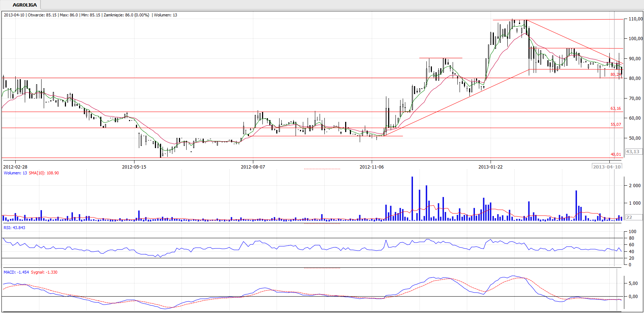Click the 2012-02-28 date axis label
This screenshot has width=644, height=313.
point(15,167)
